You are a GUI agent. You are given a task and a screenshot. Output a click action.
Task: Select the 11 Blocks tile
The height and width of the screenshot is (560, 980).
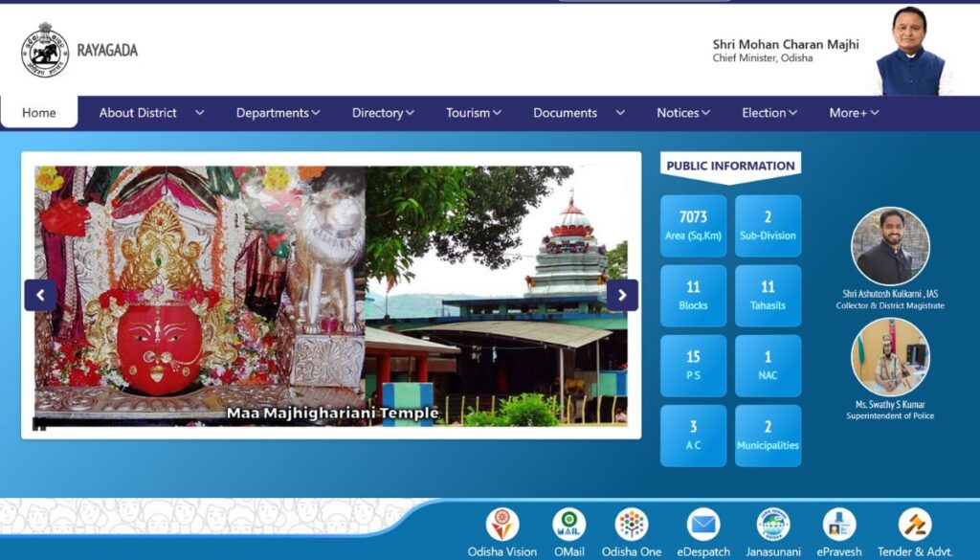(693, 295)
